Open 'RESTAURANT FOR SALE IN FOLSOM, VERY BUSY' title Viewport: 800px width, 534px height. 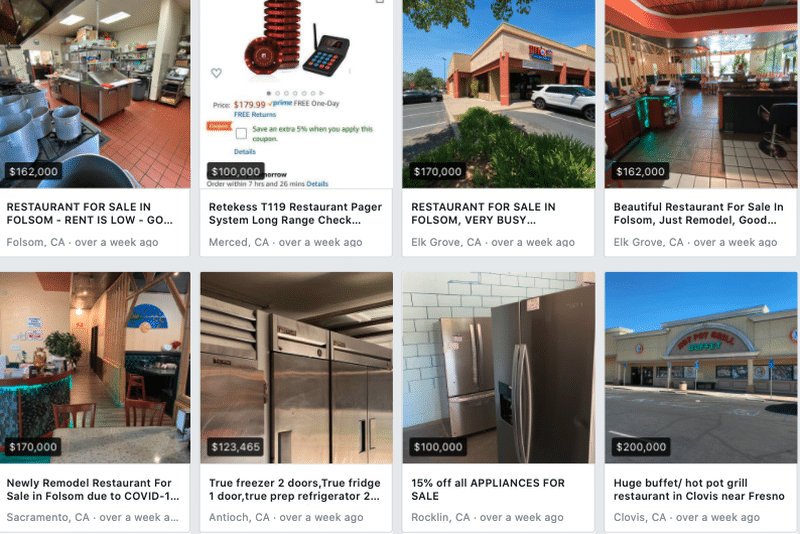(483, 213)
